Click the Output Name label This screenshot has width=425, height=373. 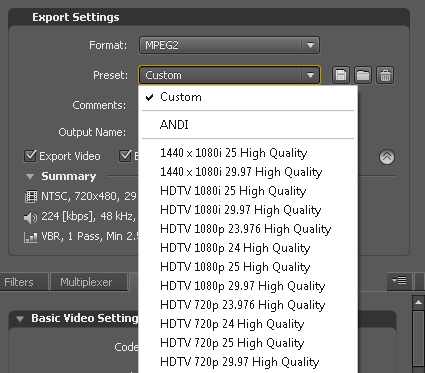pyautogui.click(x=92, y=132)
